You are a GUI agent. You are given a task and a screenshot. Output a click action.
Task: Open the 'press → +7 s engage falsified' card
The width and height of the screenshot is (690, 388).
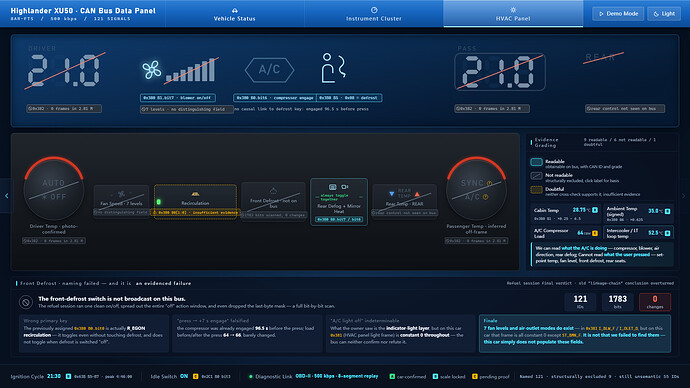[x=247, y=333]
